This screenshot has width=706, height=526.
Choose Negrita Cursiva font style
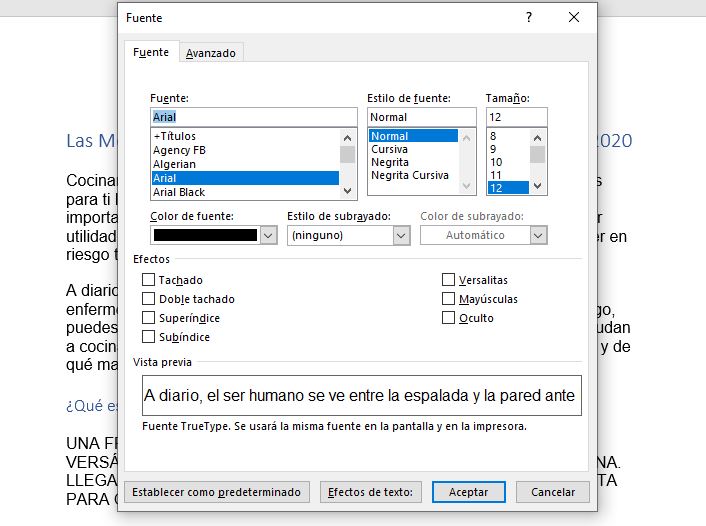(x=410, y=175)
